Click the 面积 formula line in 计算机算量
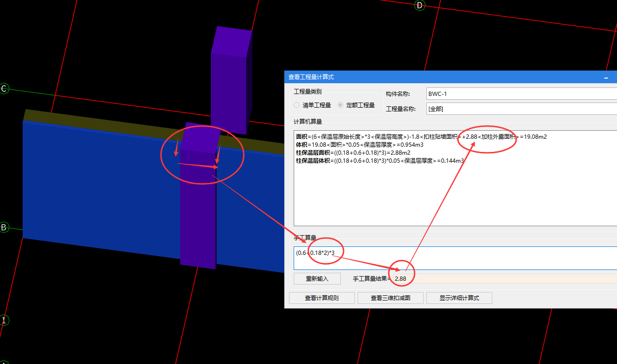Viewport: 617px width, 364px height. (x=421, y=137)
